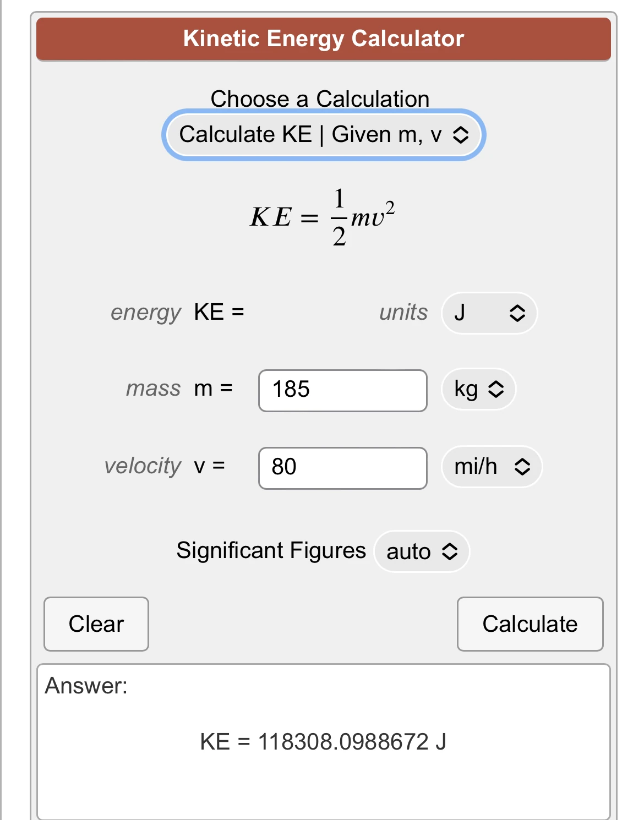The image size is (644, 820).
Task: Click the italic mass label
Action: click(153, 389)
